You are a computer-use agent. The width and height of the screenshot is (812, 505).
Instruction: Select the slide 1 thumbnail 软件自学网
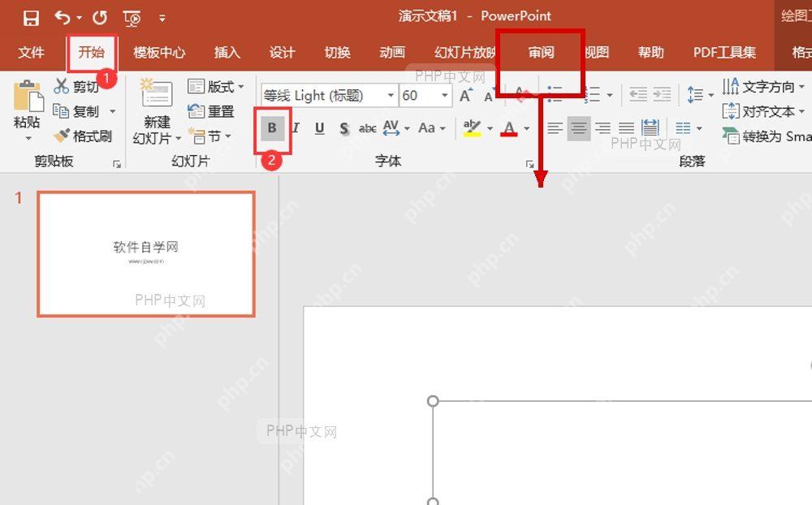[146, 254]
